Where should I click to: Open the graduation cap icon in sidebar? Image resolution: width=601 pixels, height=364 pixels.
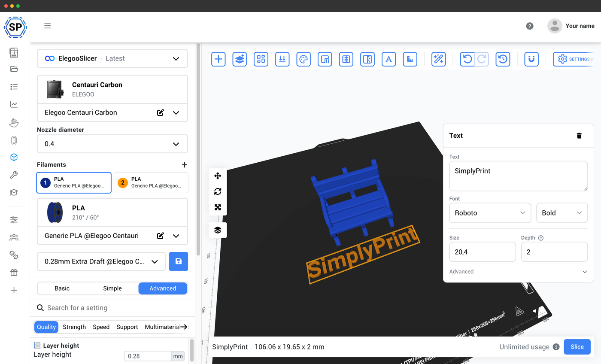14,192
